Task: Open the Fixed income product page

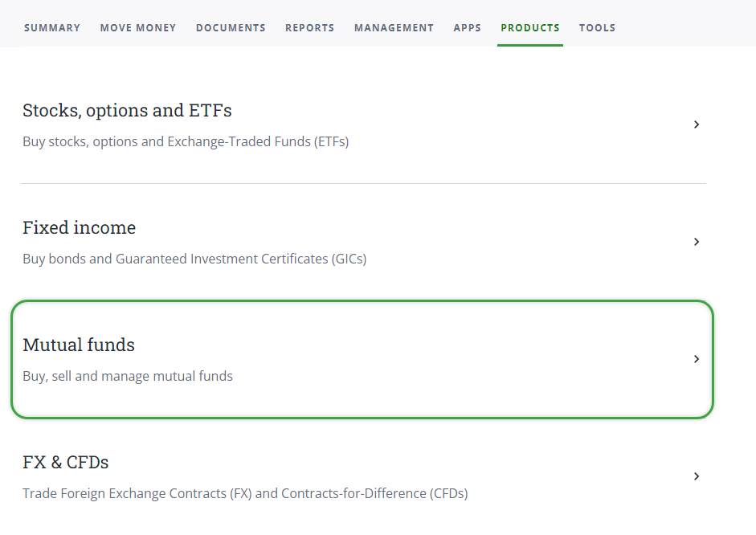Action: 79,227
